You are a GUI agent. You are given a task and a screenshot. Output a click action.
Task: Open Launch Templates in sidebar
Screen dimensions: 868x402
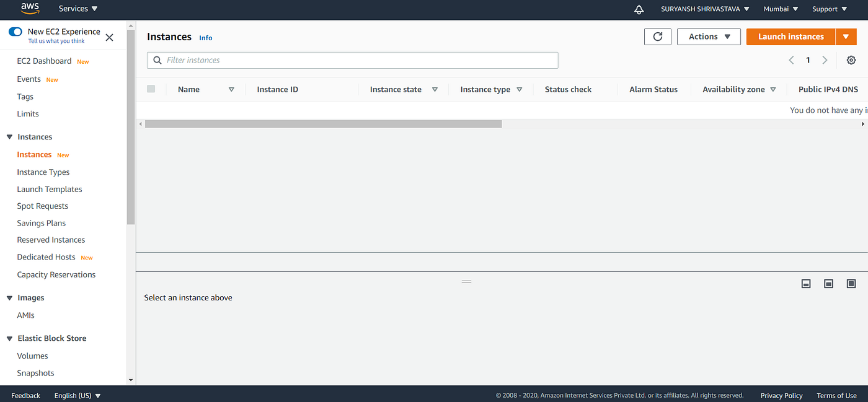point(50,189)
